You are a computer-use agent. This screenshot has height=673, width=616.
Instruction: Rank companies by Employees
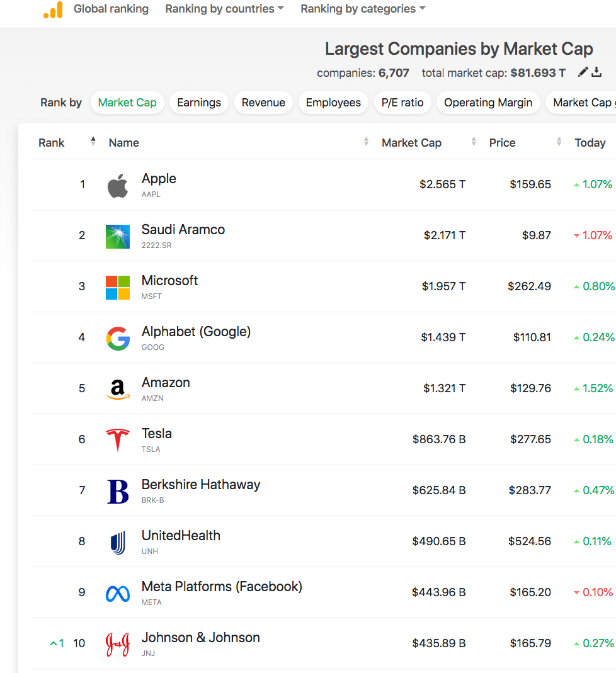click(333, 103)
